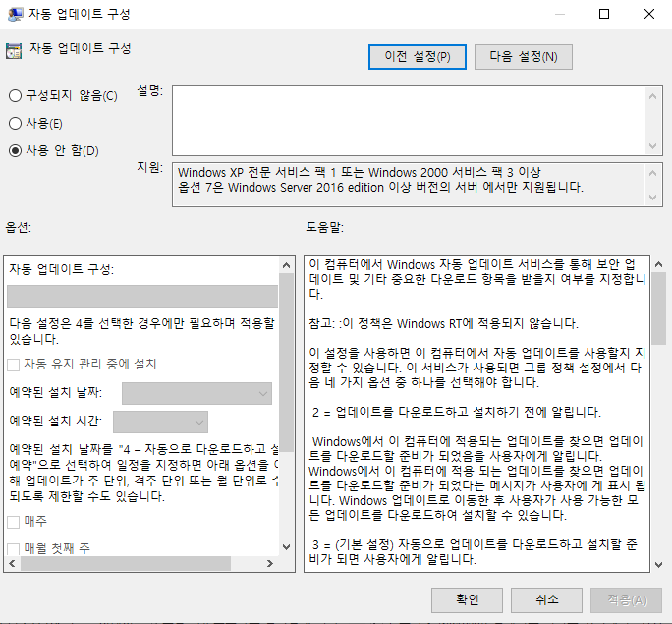The width and height of the screenshot is (672, 624).
Task: Click help panel scroll up arrow
Action: tap(658, 264)
